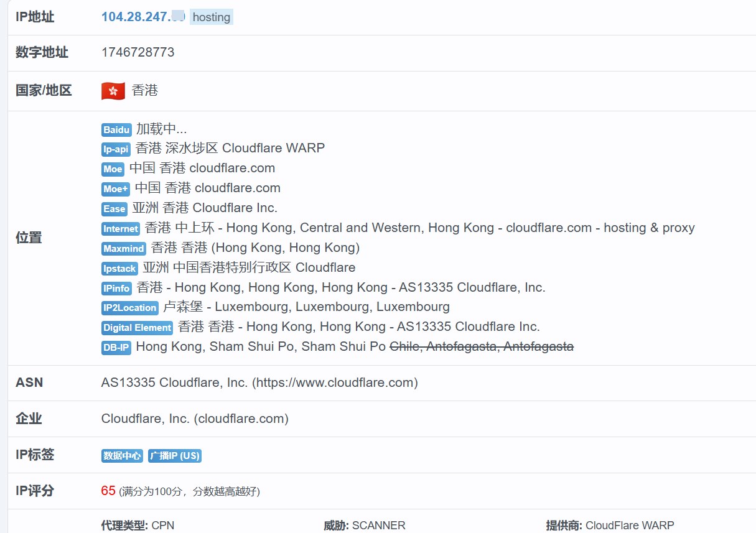Click the IP评分 row label
The width and height of the screenshot is (756, 533).
pos(35,491)
